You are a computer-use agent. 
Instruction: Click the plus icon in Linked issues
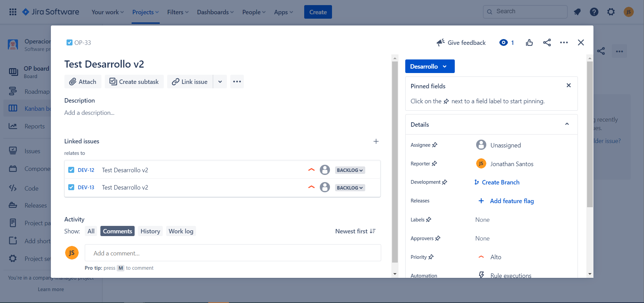click(376, 141)
